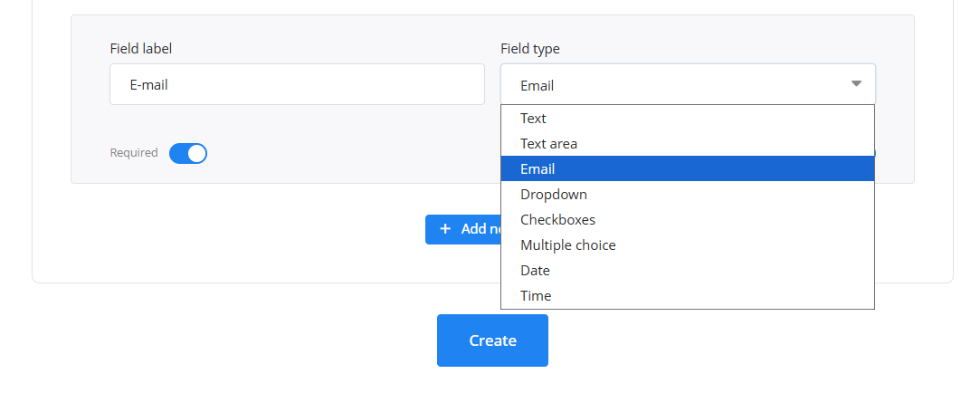Click the Field label heading text

pos(140,48)
